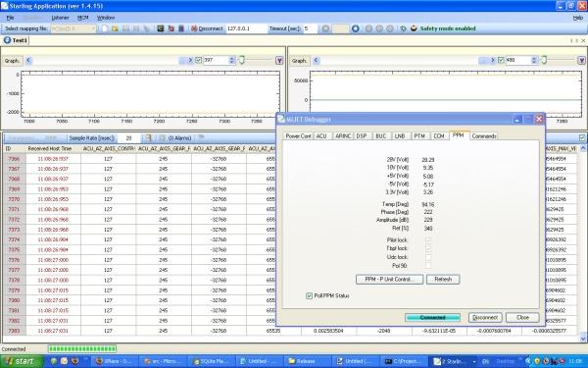Viewport: 588px width, 368px height.
Task: Switch to the ARINC tab in Debugger
Action: coord(343,136)
